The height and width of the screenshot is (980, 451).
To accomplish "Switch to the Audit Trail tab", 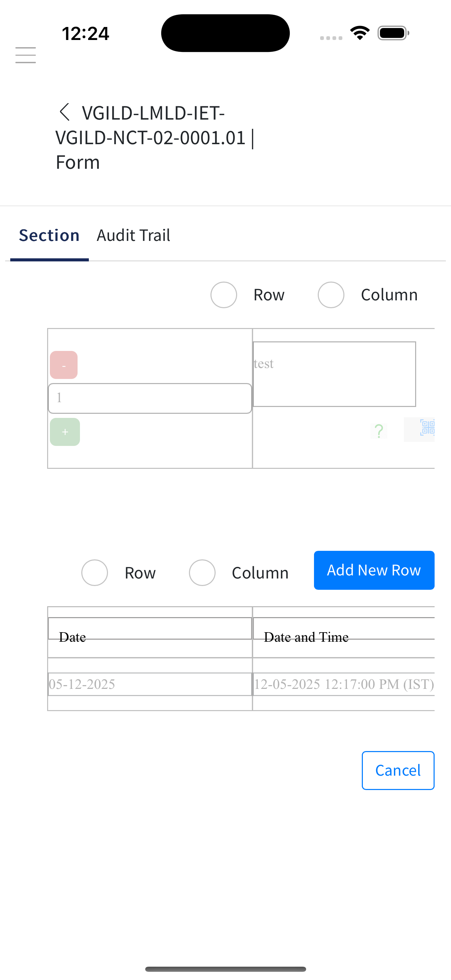I will pyautogui.click(x=134, y=235).
